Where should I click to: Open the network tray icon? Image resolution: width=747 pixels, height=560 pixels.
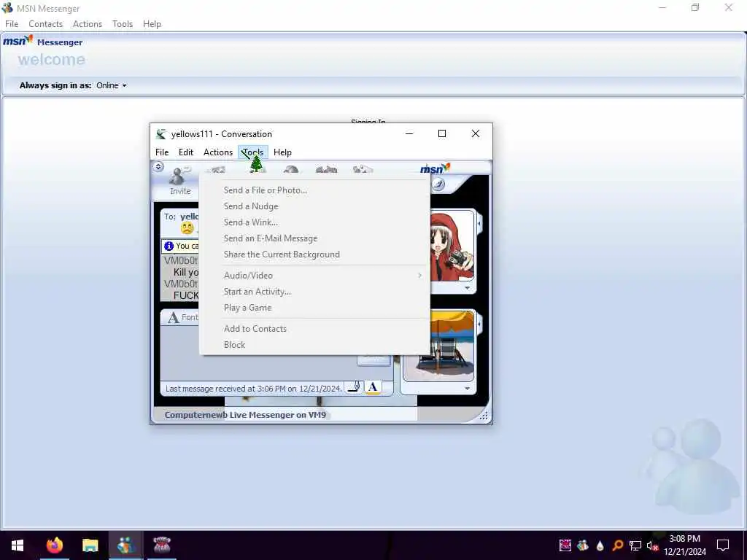coord(635,545)
